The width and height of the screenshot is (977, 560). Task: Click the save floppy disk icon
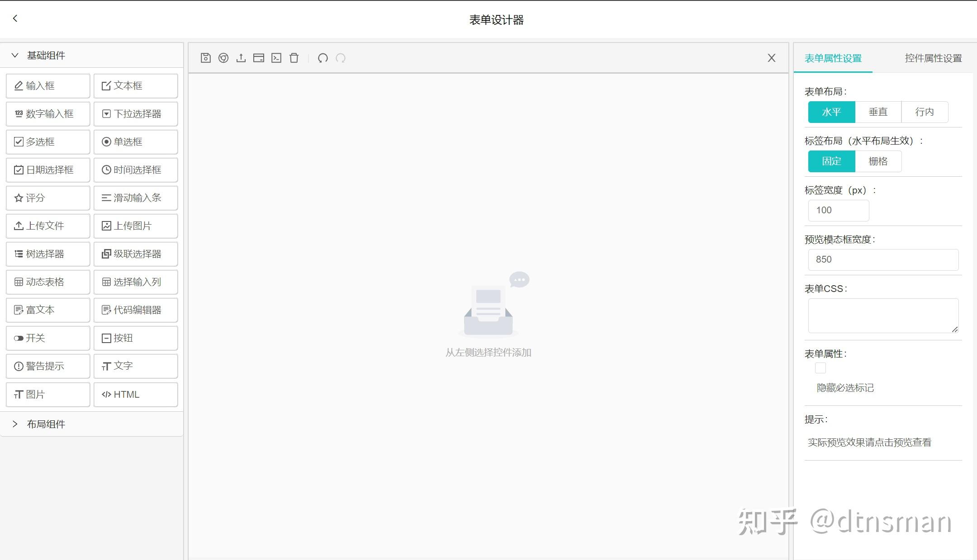(206, 58)
